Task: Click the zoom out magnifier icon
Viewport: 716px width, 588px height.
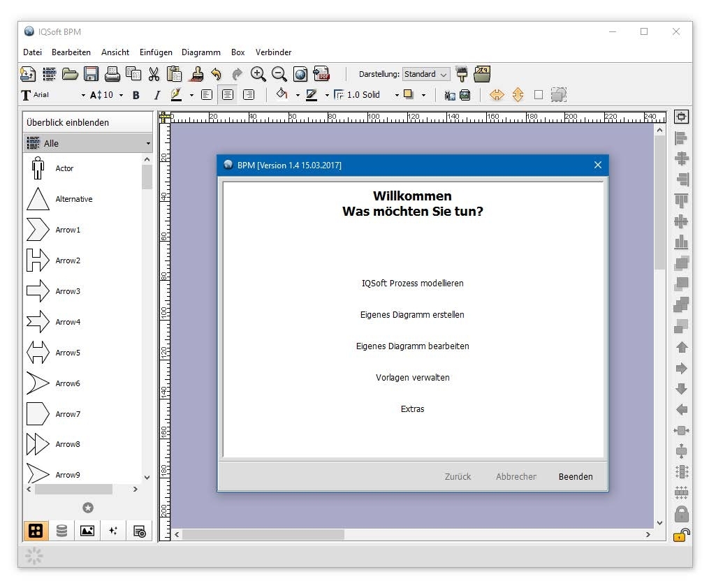Action: (279, 74)
